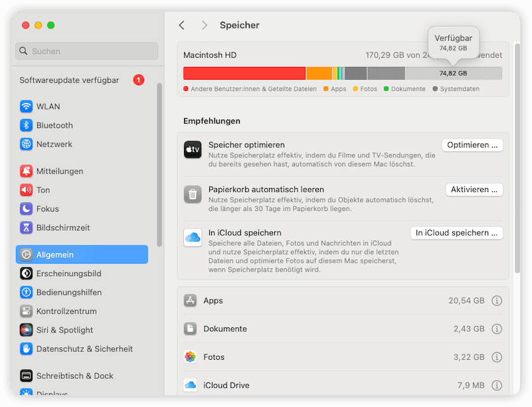
Task: Click the Aktivieren ... button
Action: pyautogui.click(x=474, y=189)
